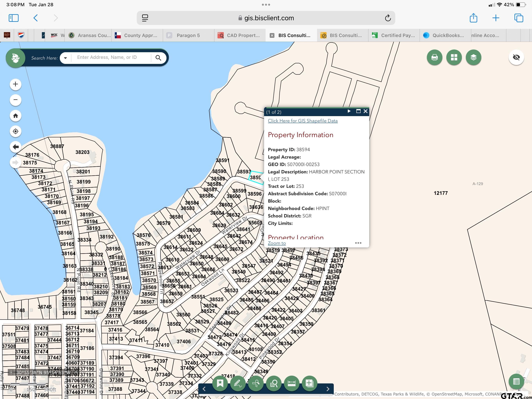
Task: Click the Enter Address, Name, or ID field
Action: click(x=111, y=57)
